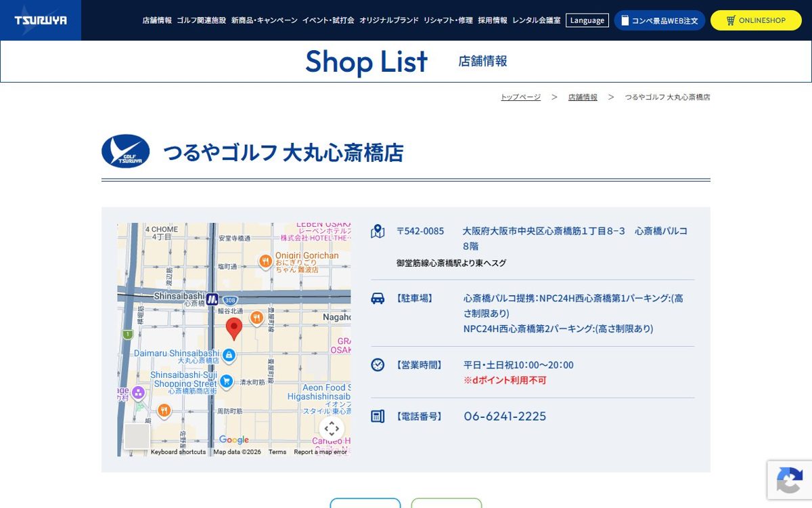Click the つるやゴルフ 大丸心斎橋店 title
812x508 pixels.
(x=283, y=152)
